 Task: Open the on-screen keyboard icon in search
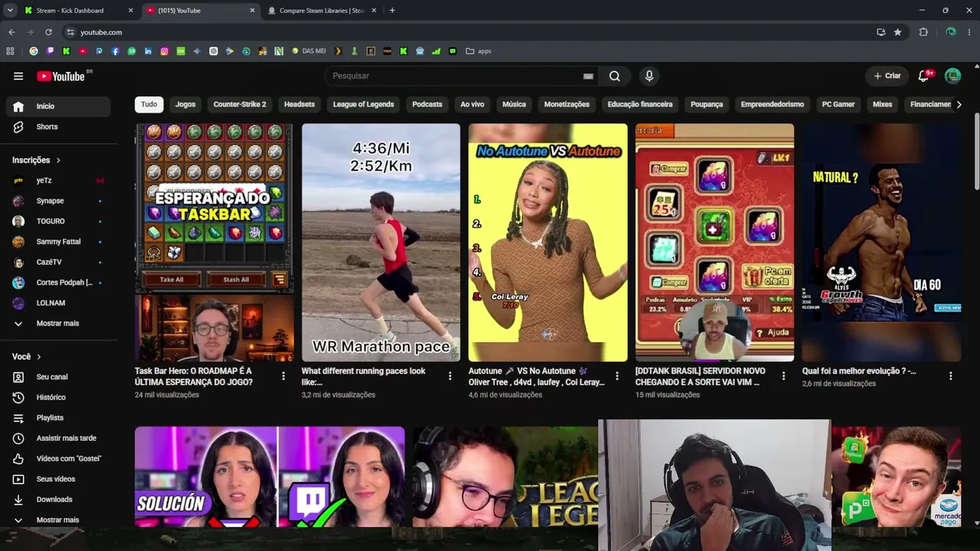[x=588, y=76]
